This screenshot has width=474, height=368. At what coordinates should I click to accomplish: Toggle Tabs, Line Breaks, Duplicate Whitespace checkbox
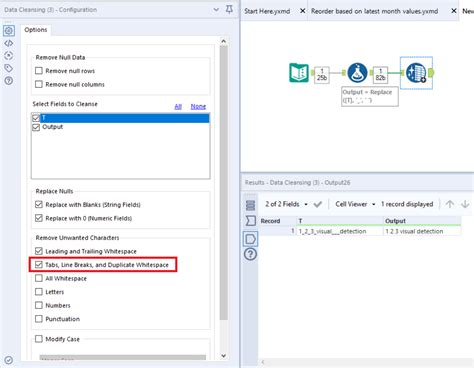pos(39,265)
